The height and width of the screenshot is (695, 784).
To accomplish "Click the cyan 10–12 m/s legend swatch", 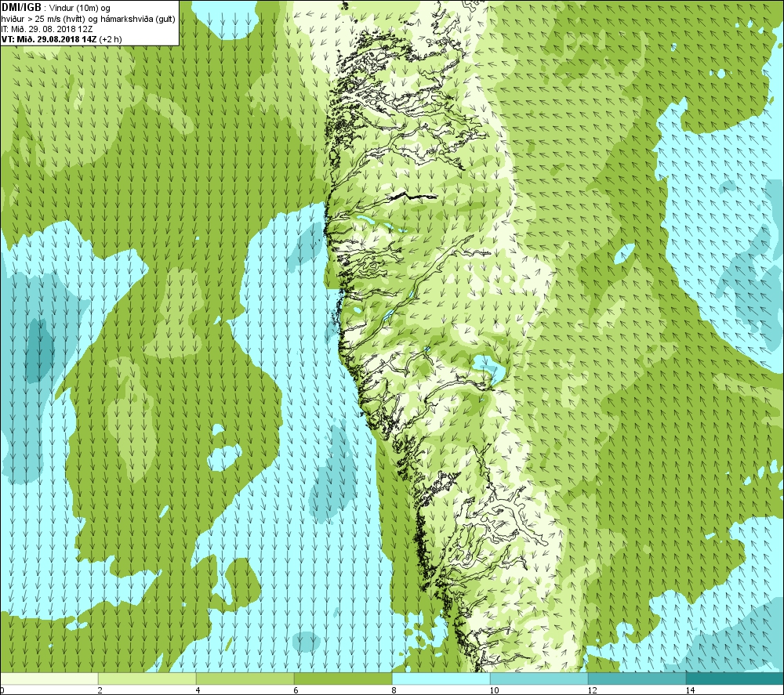I will coord(539,679).
